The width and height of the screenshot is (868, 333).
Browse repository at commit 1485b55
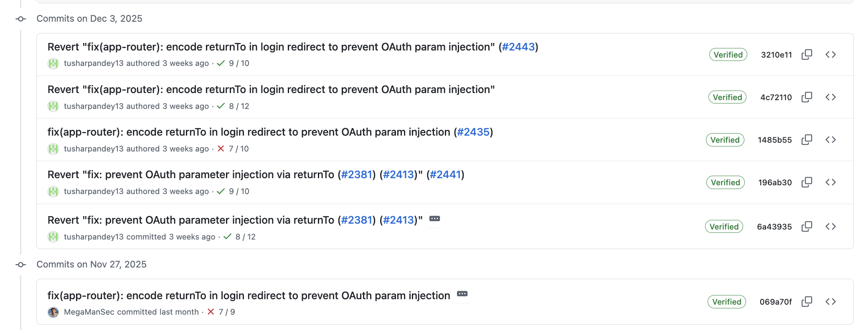click(830, 140)
